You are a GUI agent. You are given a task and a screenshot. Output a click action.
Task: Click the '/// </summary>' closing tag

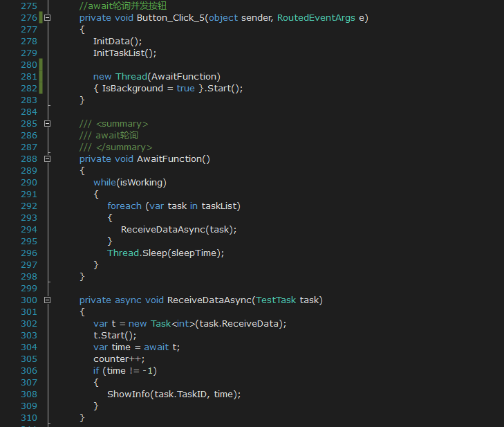[115, 147]
